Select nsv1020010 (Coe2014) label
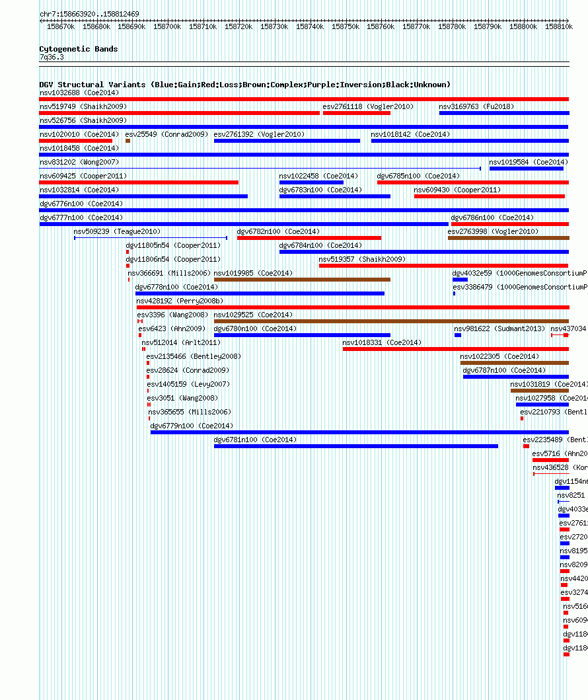The image size is (588, 700). click(x=79, y=134)
